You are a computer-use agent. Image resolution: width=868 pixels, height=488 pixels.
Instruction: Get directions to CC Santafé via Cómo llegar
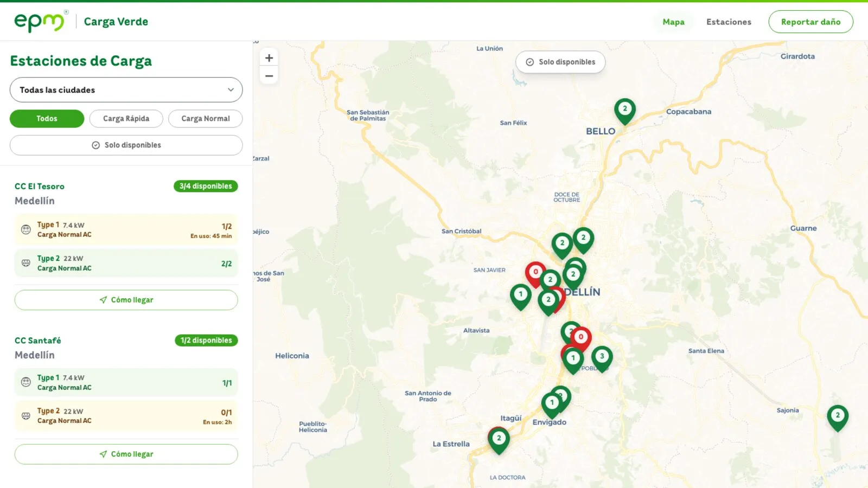pos(126,454)
